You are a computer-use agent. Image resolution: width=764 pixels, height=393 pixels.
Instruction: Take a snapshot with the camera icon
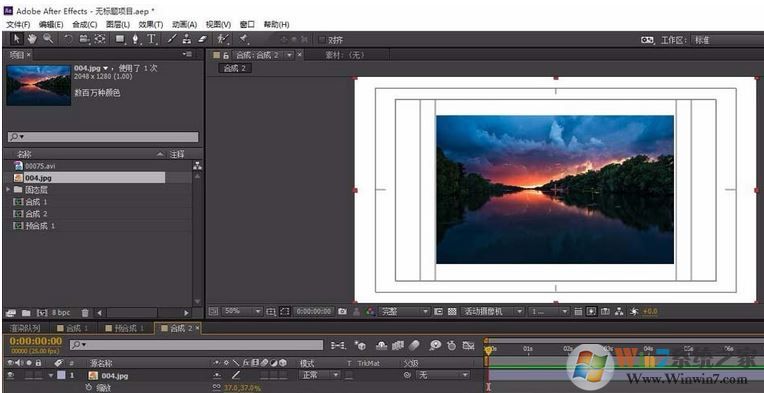click(343, 311)
